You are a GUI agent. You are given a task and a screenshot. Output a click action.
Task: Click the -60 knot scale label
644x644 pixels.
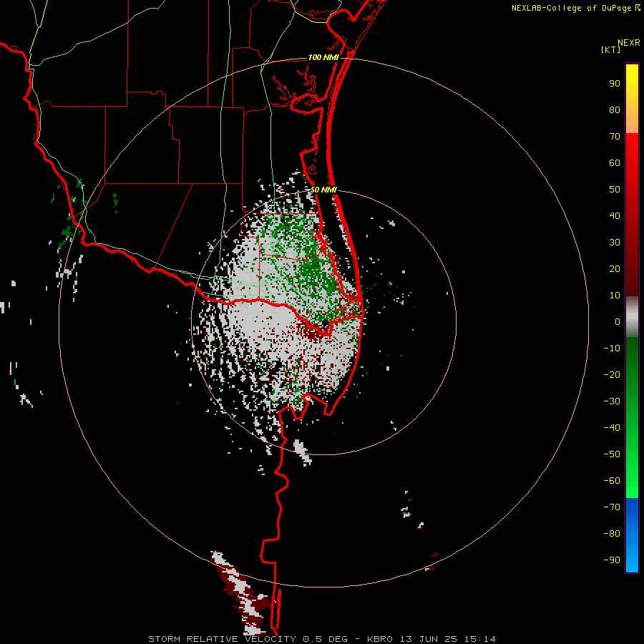(612, 481)
